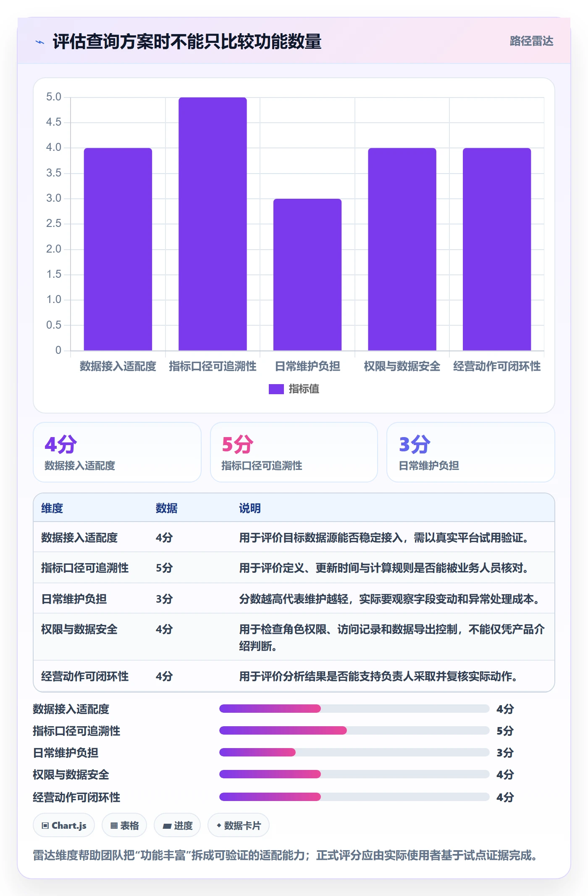This screenshot has height=896, width=588.
Task: Open the 3分 日常维护负担 data card
Action: (471, 452)
